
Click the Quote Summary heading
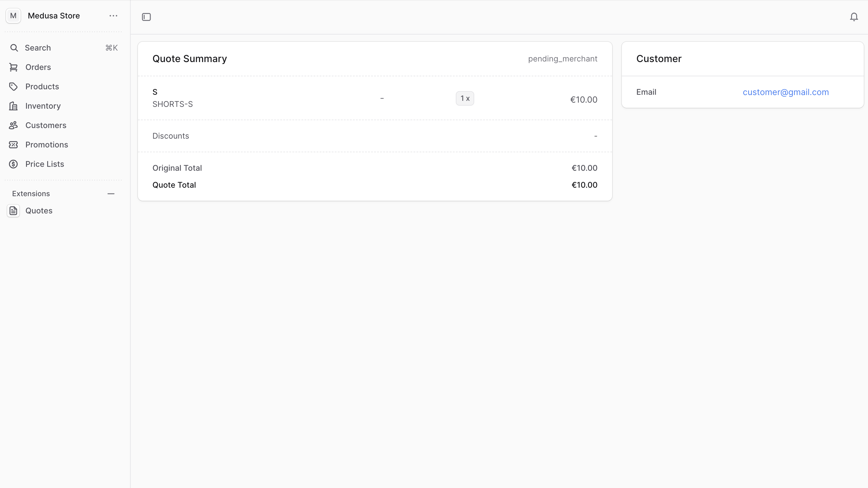(x=189, y=58)
